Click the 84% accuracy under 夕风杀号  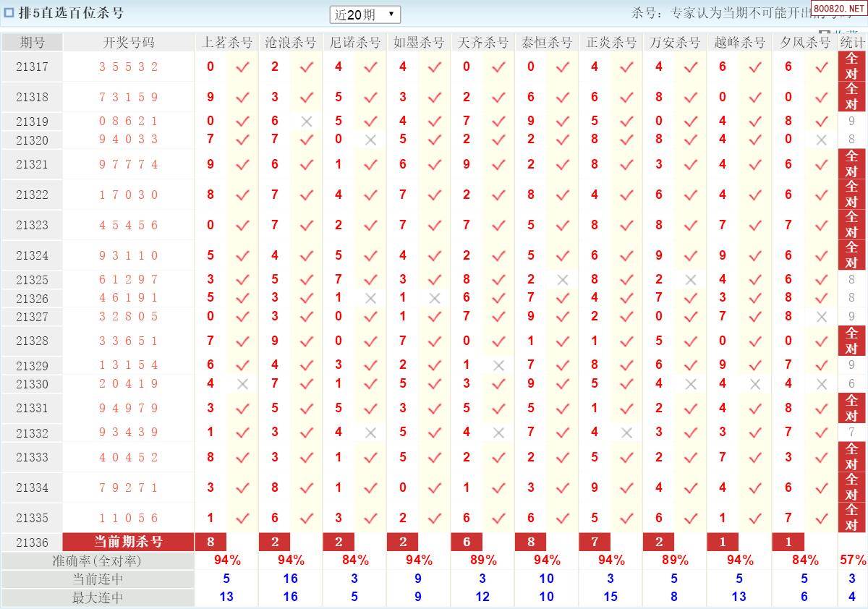coord(805,561)
